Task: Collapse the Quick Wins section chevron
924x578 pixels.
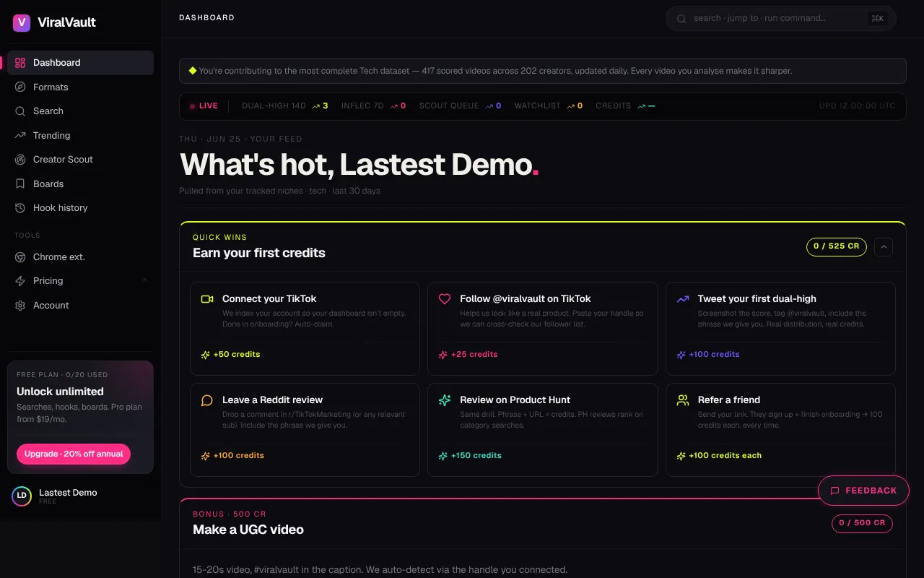Action: tap(883, 246)
